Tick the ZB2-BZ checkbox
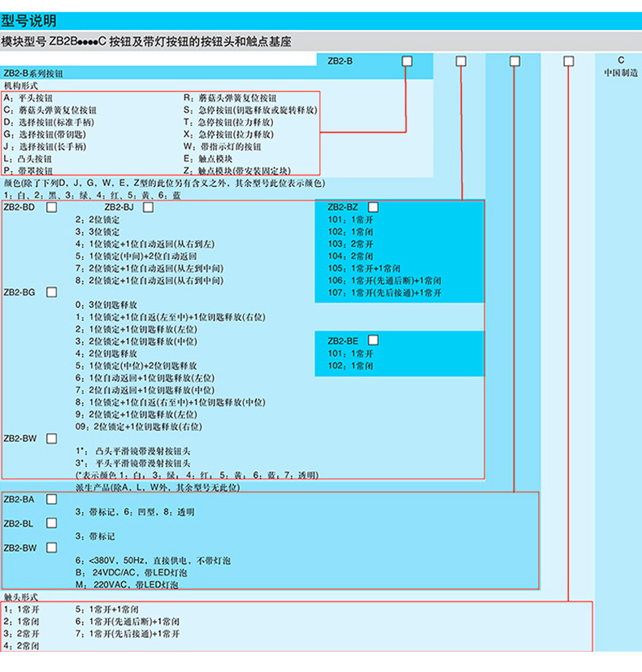The image size is (642, 672). point(373,207)
